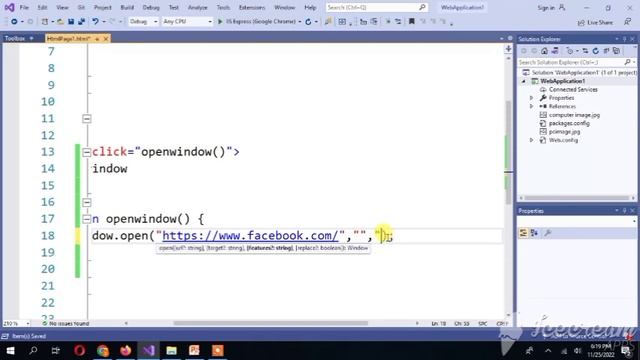The width and height of the screenshot is (640, 360).
Task: Click the bookmark toggle toolbar icon
Action: pos(411,22)
